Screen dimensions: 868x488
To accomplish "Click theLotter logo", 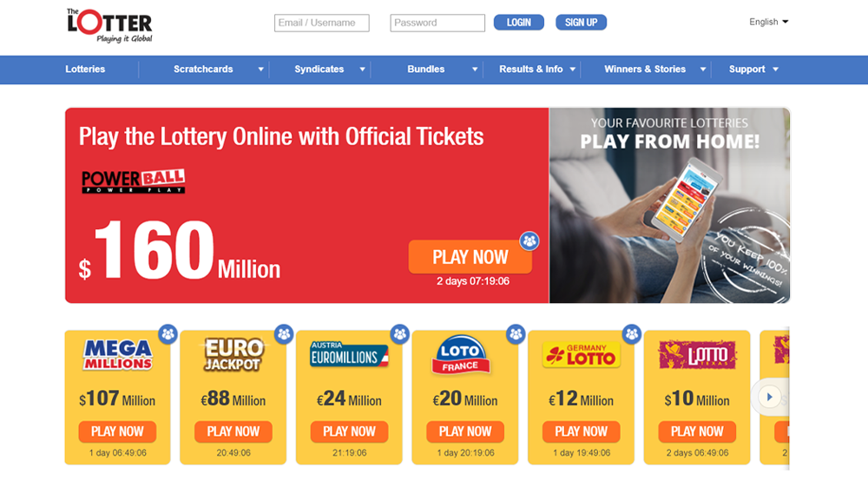I will (109, 25).
